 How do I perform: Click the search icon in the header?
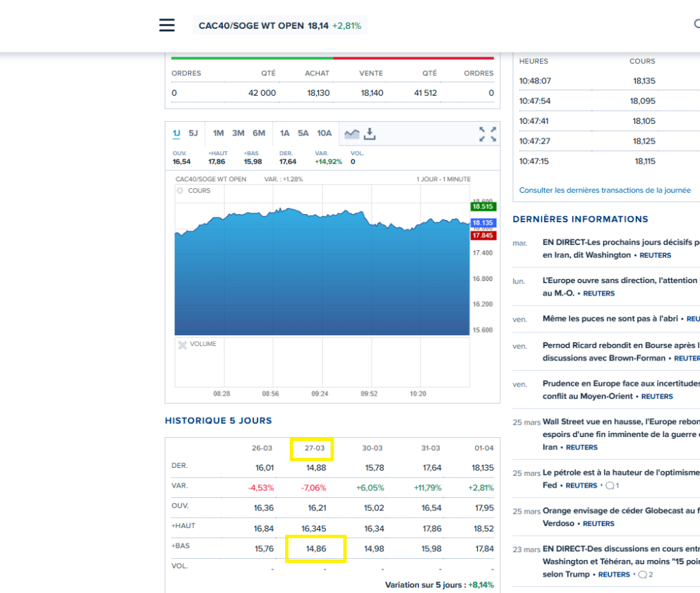696,25
